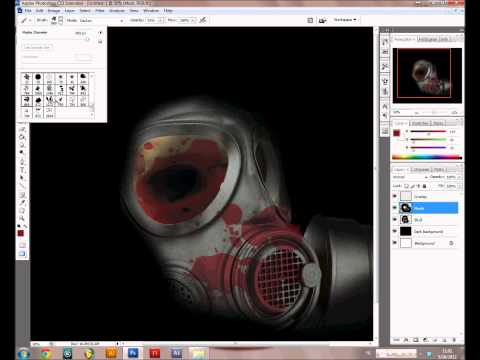
Task: Toggle lock transparent pixels
Action: (x=406, y=186)
